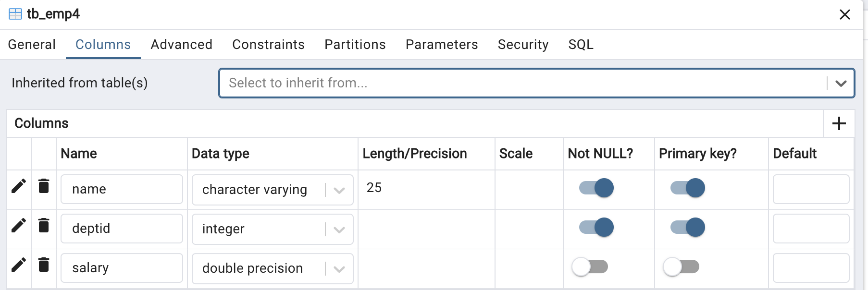Delete the salary column row

[44, 265]
